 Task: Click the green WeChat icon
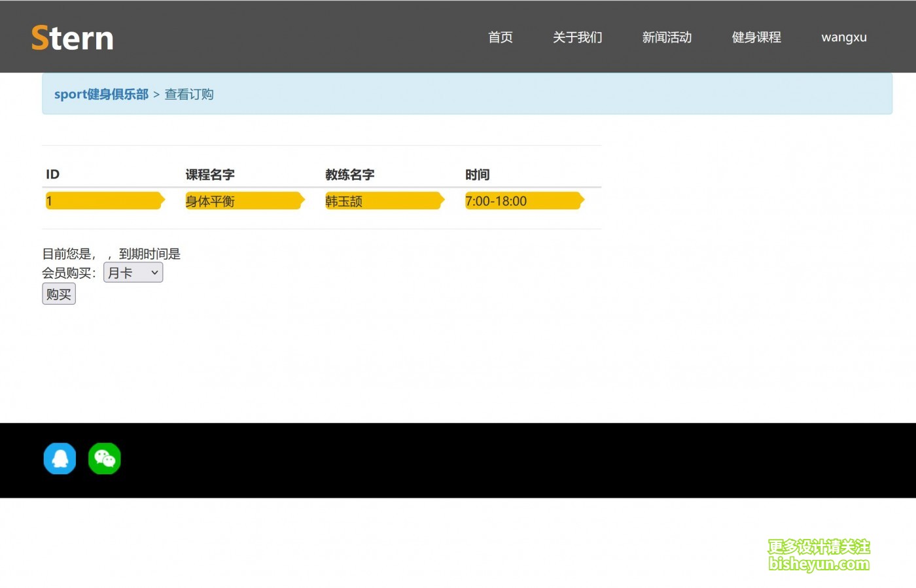[x=105, y=458]
